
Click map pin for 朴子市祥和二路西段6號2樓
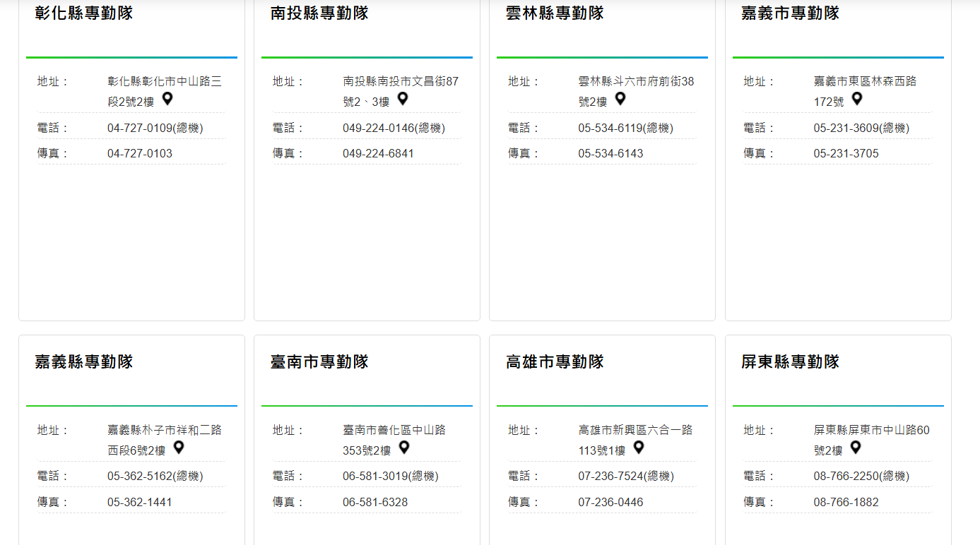[179, 448]
